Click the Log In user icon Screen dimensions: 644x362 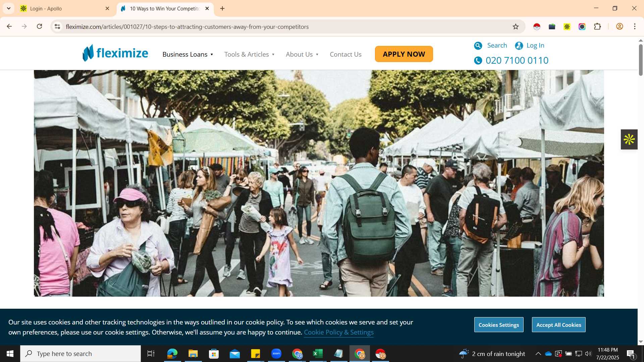point(519,46)
